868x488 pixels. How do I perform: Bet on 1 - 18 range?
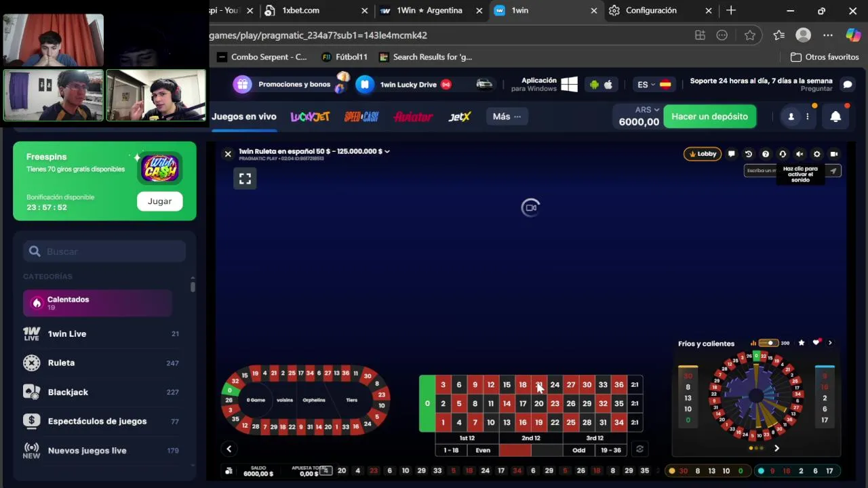pos(451,450)
